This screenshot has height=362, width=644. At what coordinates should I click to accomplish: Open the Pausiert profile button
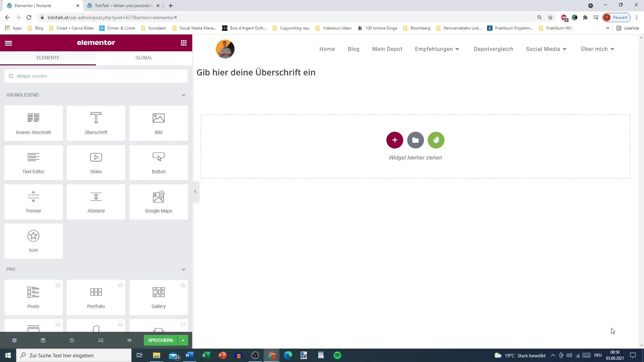pos(616,17)
